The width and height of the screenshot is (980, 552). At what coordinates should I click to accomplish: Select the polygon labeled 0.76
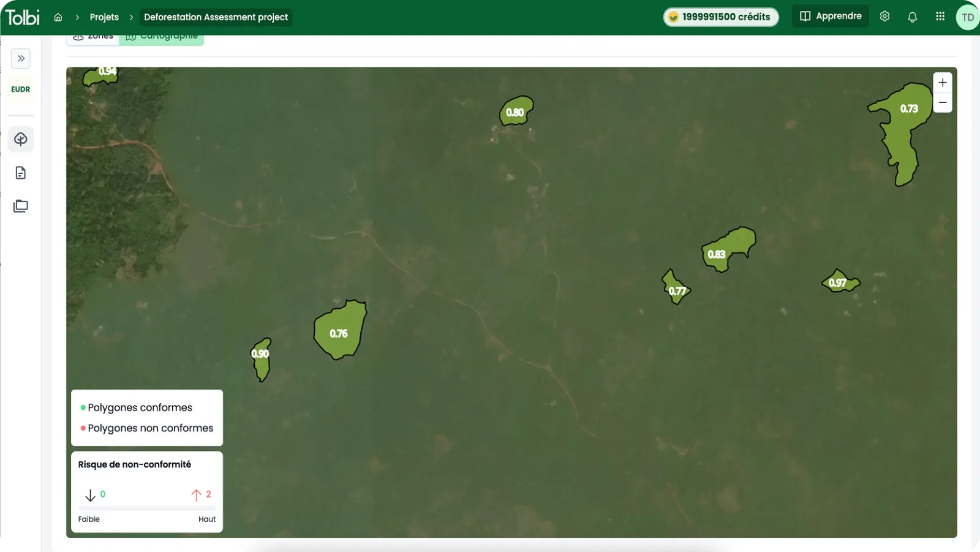point(340,331)
